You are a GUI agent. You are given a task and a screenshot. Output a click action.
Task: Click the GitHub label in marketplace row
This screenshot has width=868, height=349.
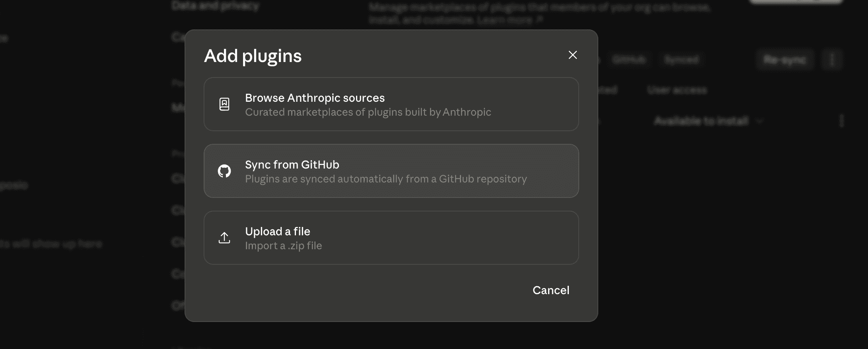click(629, 60)
